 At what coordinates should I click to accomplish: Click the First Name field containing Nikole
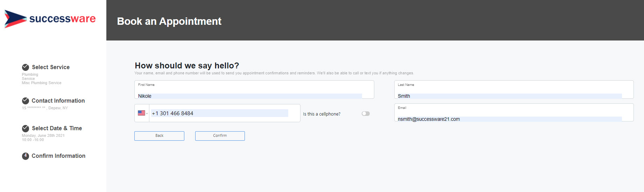(250, 96)
